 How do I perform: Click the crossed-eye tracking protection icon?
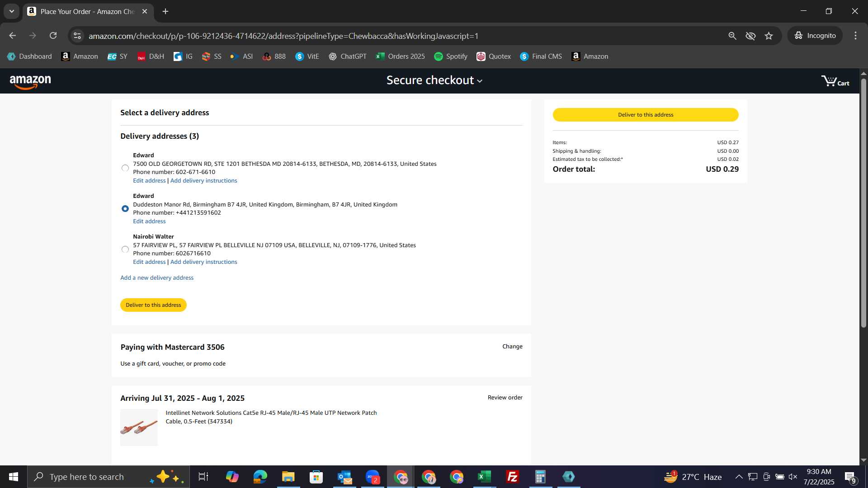tap(750, 36)
